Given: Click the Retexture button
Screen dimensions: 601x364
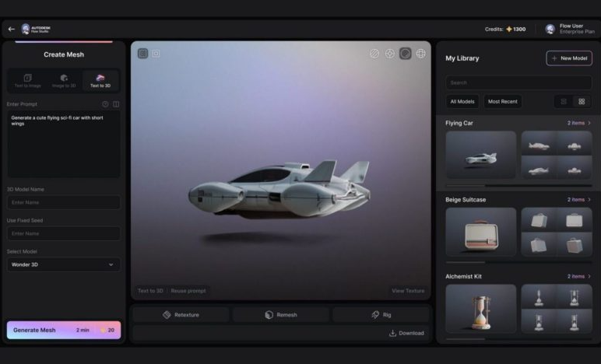Looking at the screenshot, I should [181, 315].
